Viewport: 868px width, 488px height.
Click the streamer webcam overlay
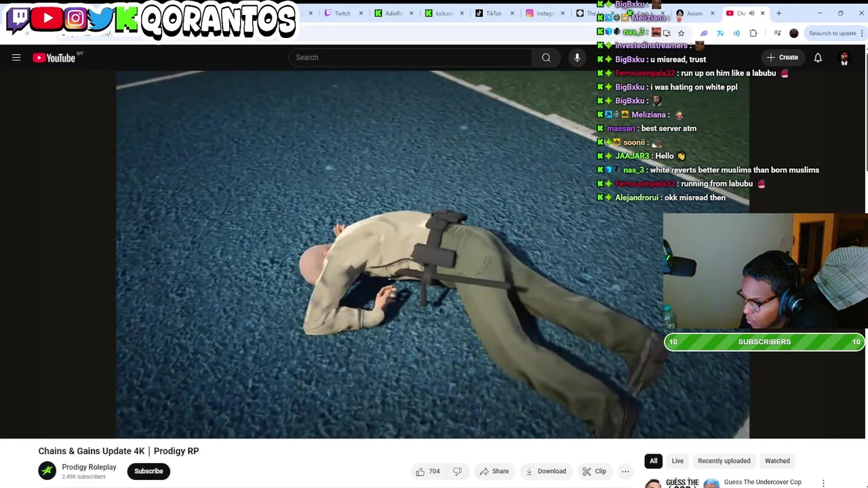point(765,271)
